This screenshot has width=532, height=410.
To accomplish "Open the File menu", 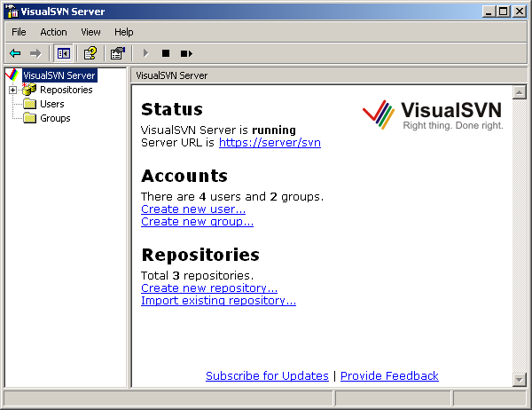I will pos(19,32).
